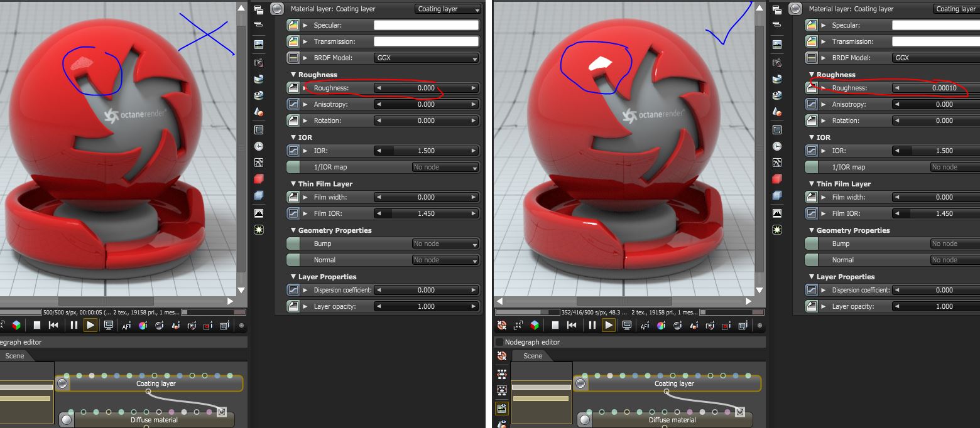980x428 pixels.
Task: Select white balance picker in right window
Action: click(661, 325)
